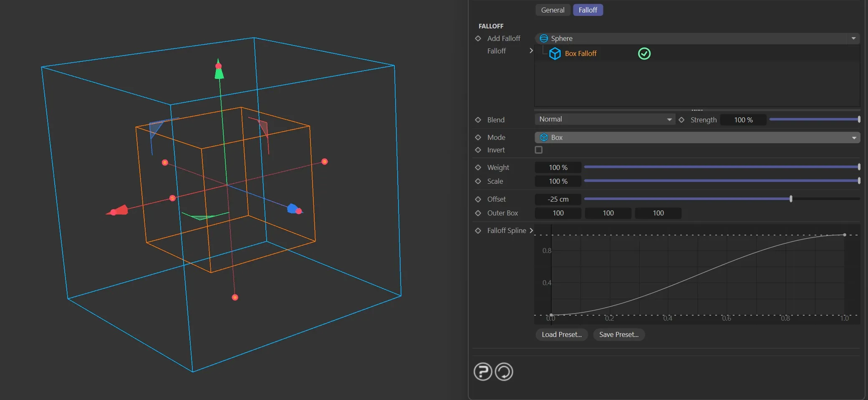Click the help question mark icon
This screenshot has width=868, height=400.
tap(483, 371)
